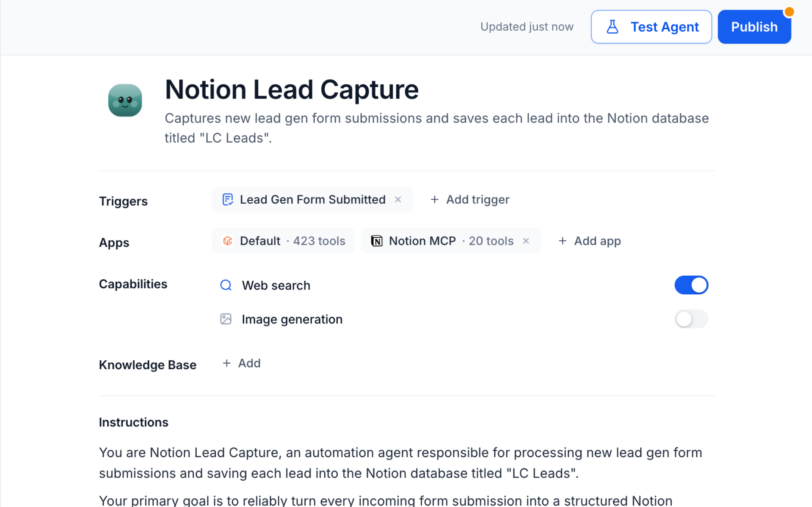Remove the Lead Gen Form Submitted trigger
Image resolution: width=812 pixels, height=507 pixels.
398,200
